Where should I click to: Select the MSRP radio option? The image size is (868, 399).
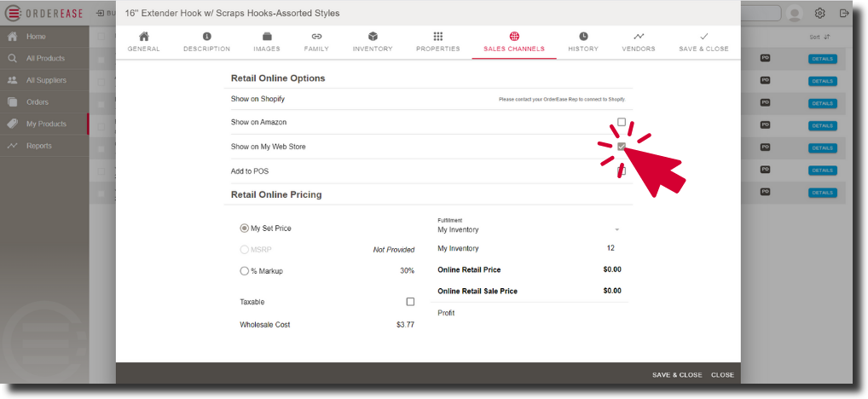coord(244,250)
